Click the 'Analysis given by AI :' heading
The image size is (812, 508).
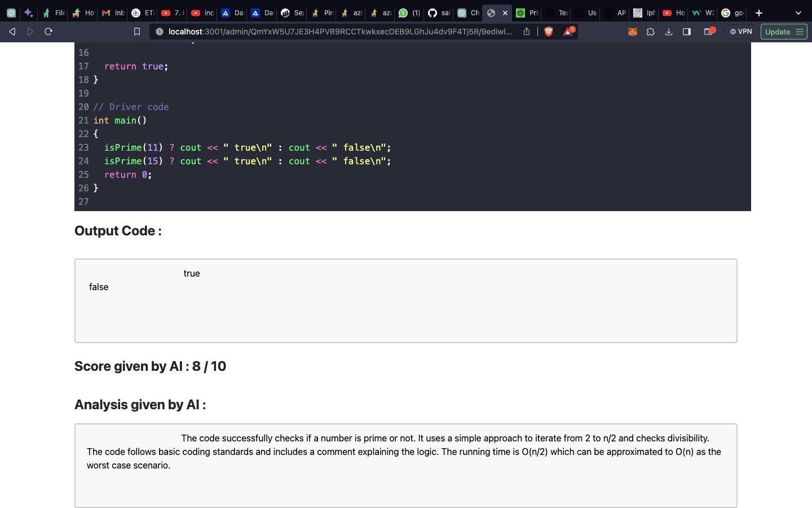[x=140, y=405]
